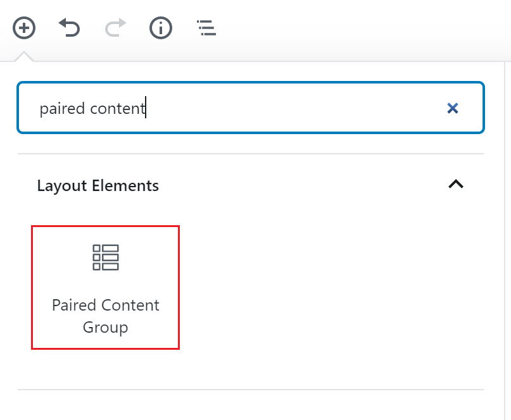Viewport: 511px width, 420px height.
Task: Click the indented lines outline toolbar button
Action: click(x=206, y=28)
